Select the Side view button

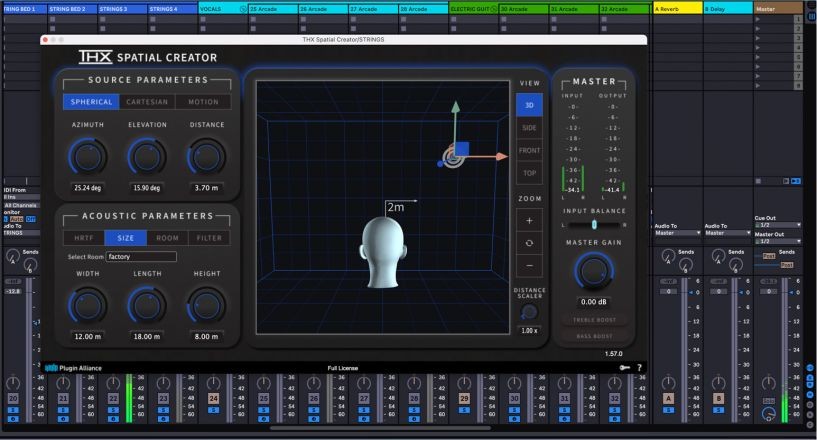529,128
